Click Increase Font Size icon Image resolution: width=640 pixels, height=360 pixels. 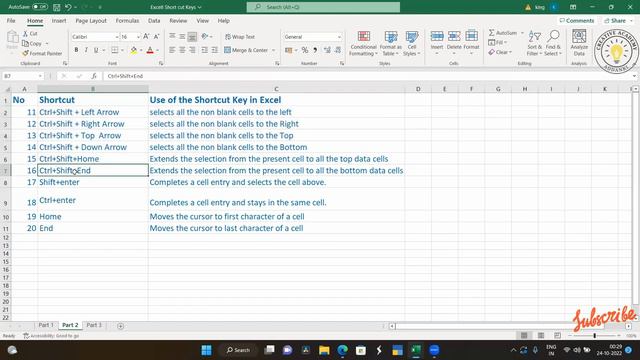[146, 37]
